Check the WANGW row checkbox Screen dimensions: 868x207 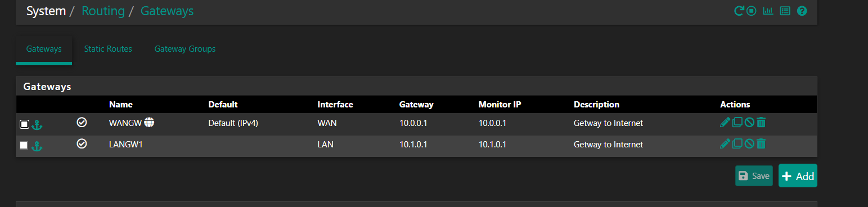pos(24,124)
